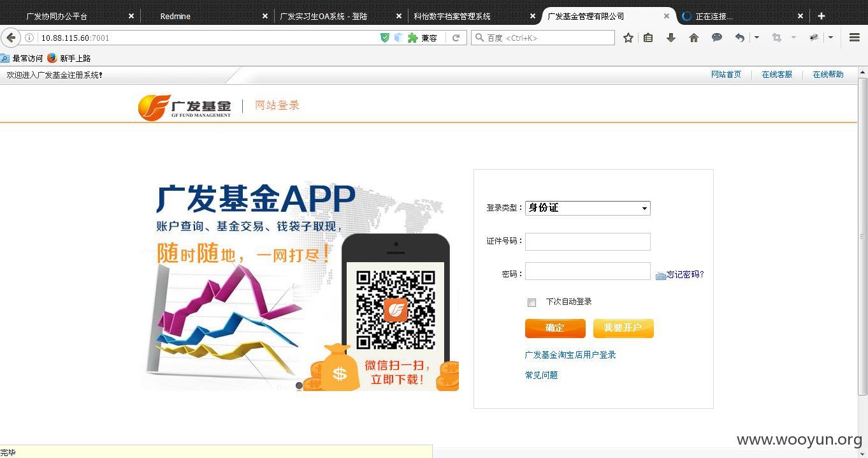Expand the dropdown beside the crop icon
The height and width of the screenshot is (458, 868).
pyautogui.click(x=793, y=38)
